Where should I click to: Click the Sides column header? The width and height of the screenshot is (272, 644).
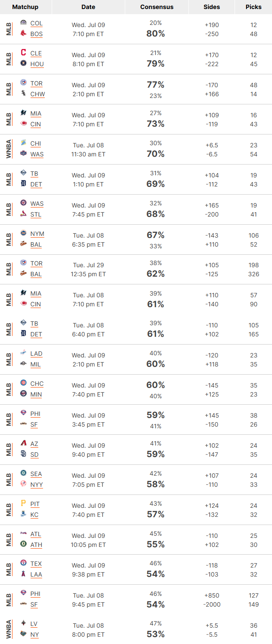pyautogui.click(x=211, y=7)
